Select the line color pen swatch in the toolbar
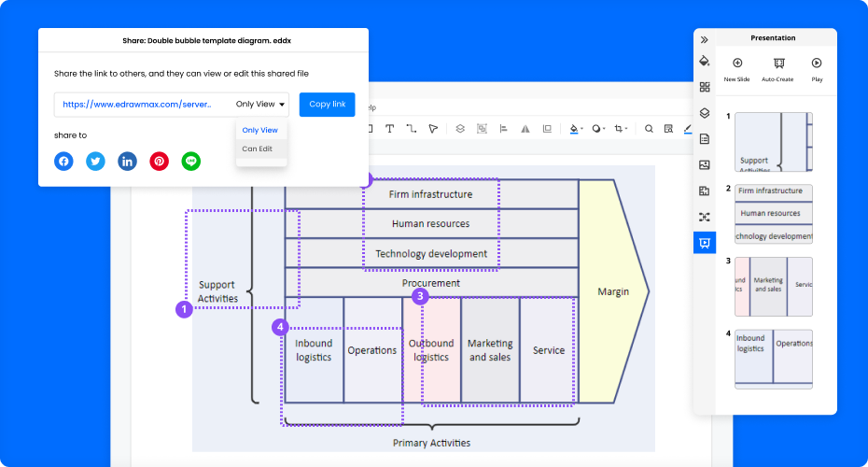Image resolution: width=868 pixels, height=467 pixels. 687,129
